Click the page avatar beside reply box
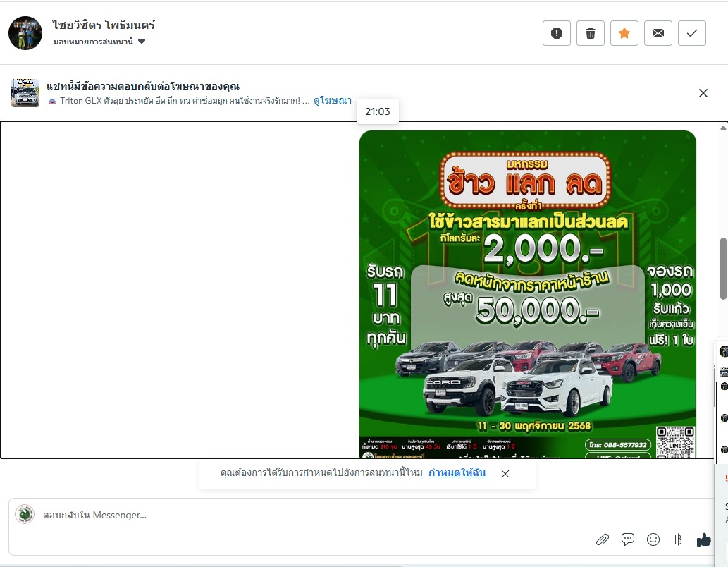Viewport: 728px width, 567px height. tap(25, 514)
